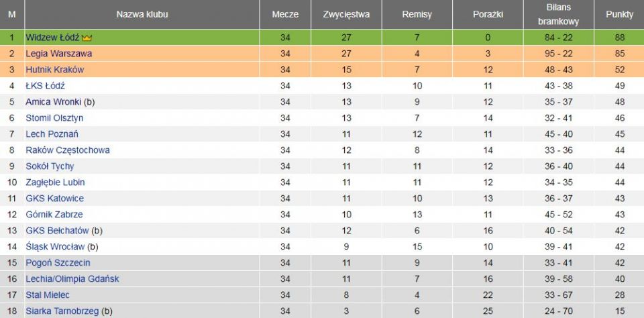Click the Stomil Olsztyn link
This screenshot has width=644, height=318.
[54, 118]
